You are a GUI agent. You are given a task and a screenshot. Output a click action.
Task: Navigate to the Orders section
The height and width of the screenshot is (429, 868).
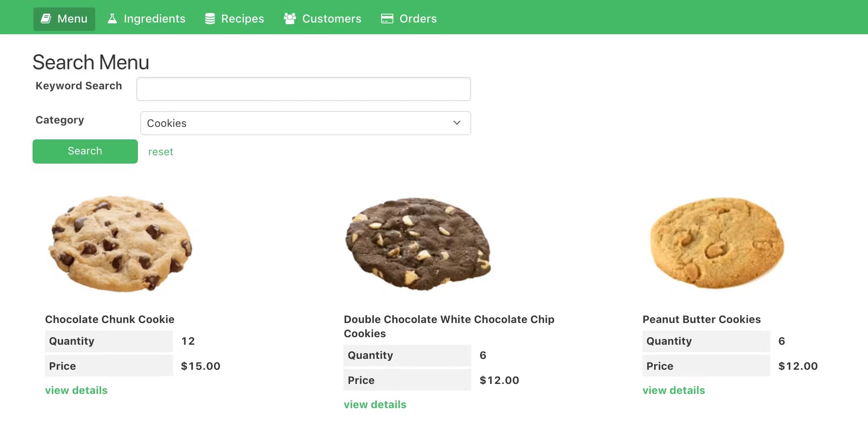point(418,19)
